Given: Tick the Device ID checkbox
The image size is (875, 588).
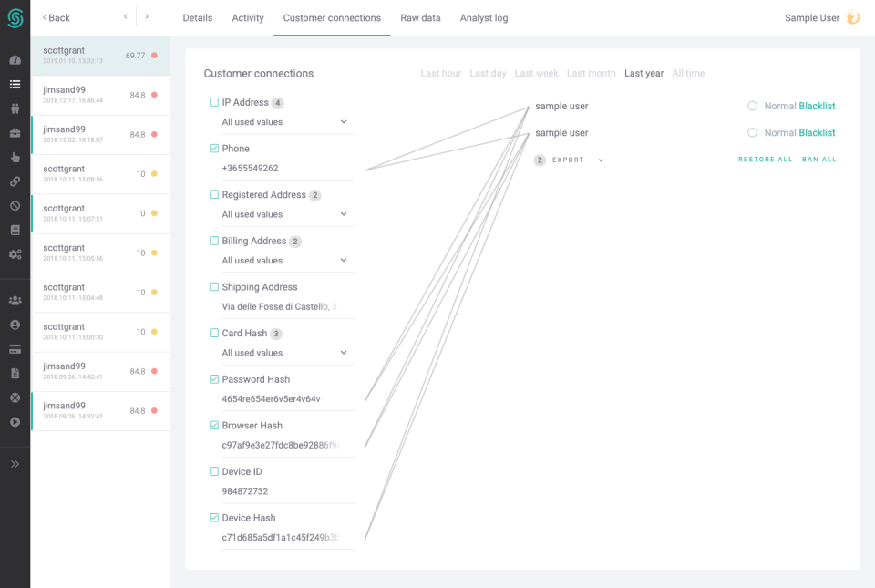Looking at the screenshot, I should pyautogui.click(x=214, y=471).
